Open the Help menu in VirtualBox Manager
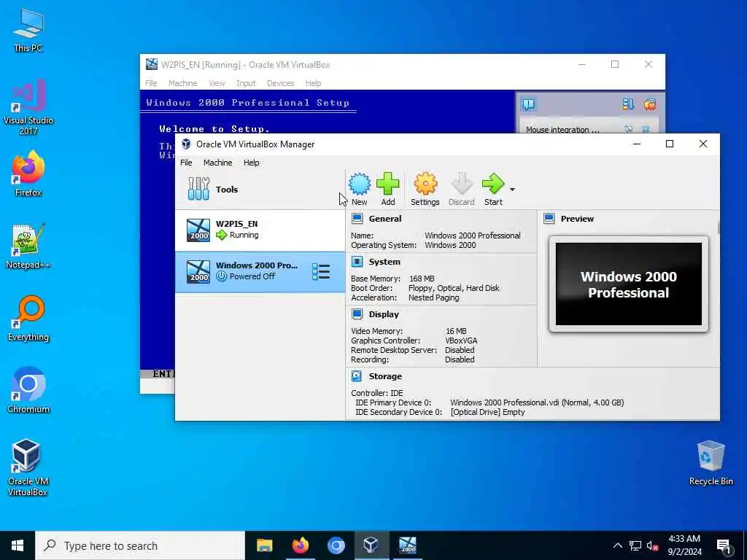Viewport: 747px width, 560px height. pos(251,163)
